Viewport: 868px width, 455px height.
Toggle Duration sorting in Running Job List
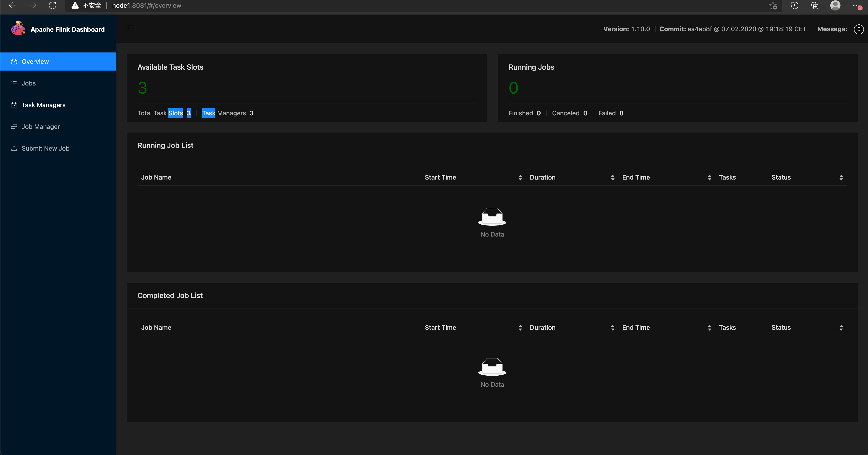pos(613,178)
